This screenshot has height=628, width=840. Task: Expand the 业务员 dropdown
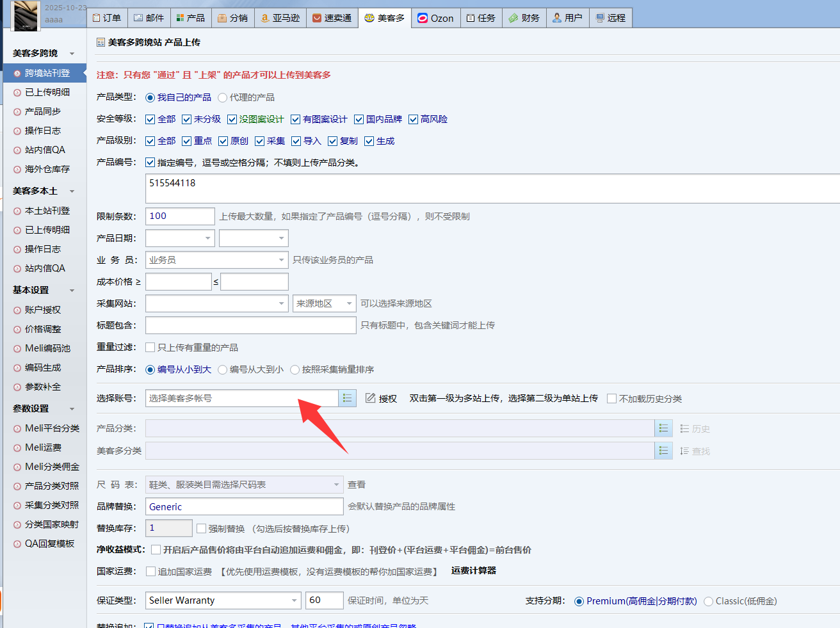281,260
